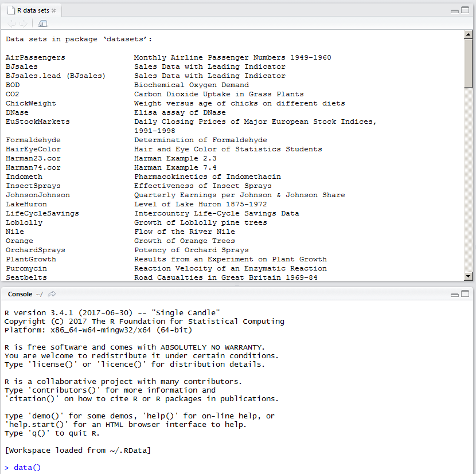Click the re-run command arrow icon beside Console

coord(52,293)
